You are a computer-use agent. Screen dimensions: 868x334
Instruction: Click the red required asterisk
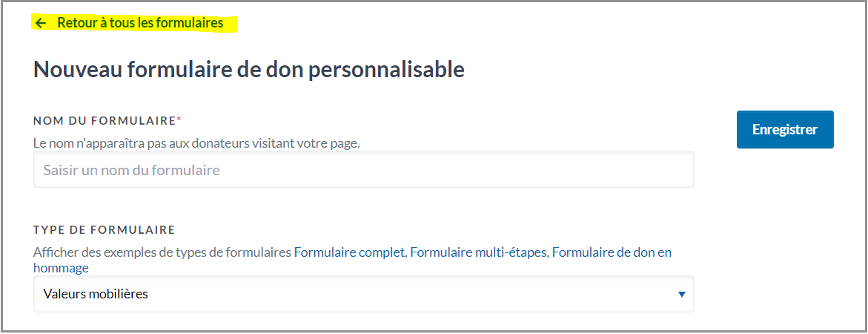click(179, 119)
